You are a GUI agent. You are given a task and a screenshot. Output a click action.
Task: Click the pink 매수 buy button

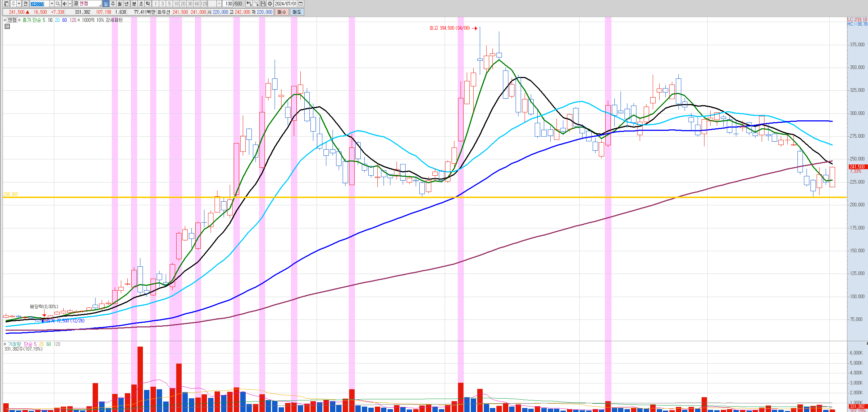pyautogui.click(x=281, y=12)
